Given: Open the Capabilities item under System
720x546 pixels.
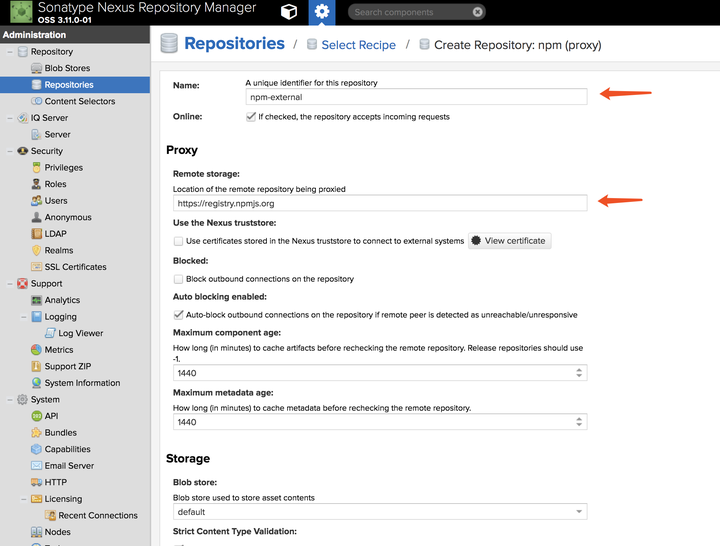Looking at the screenshot, I should [67, 449].
